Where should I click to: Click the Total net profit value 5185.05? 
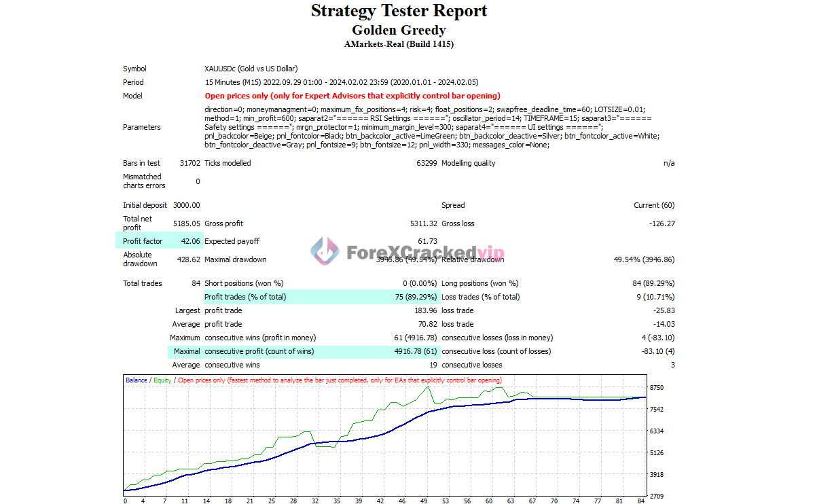185,223
